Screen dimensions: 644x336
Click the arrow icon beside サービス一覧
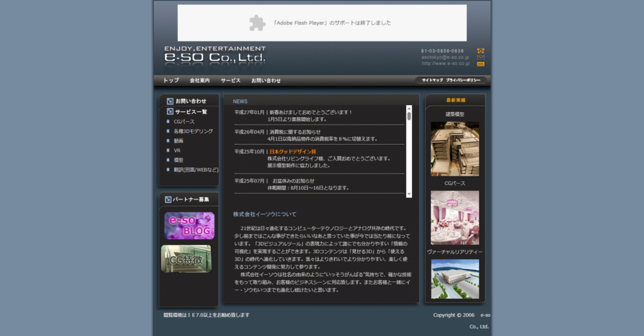170,111
